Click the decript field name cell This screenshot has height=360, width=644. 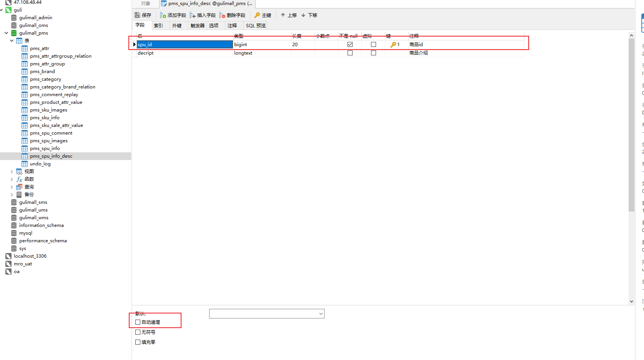tap(185, 53)
